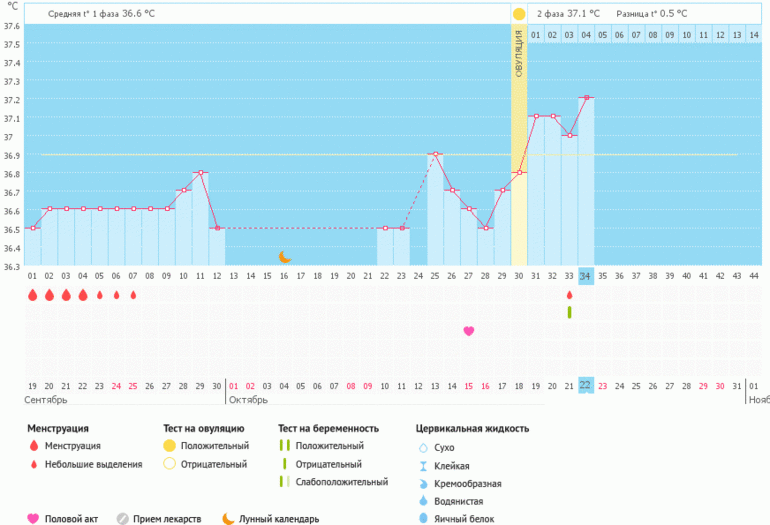Click the 37.2 temperature point on day 34
Viewport: 770px width, 525px height.
pyautogui.click(x=586, y=98)
